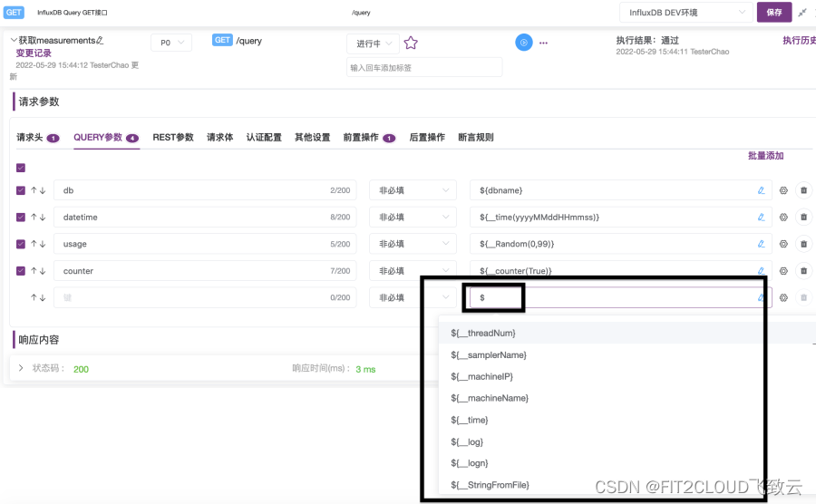This screenshot has width=816, height=504.
Task: Click the 批量添加 batch add link
Action: (x=765, y=156)
